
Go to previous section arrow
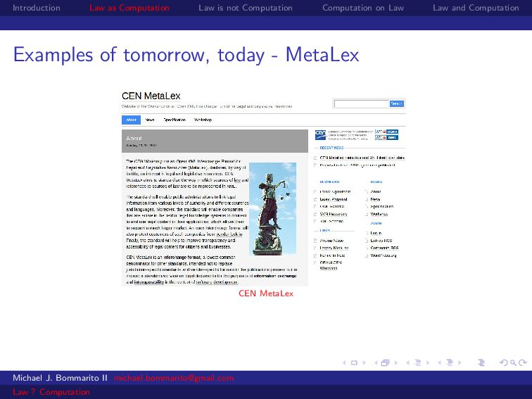440,362
